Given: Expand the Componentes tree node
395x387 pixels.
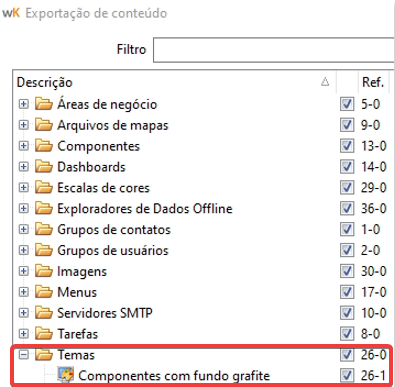Looking at the screenshot, I should (x=23, y=146).
